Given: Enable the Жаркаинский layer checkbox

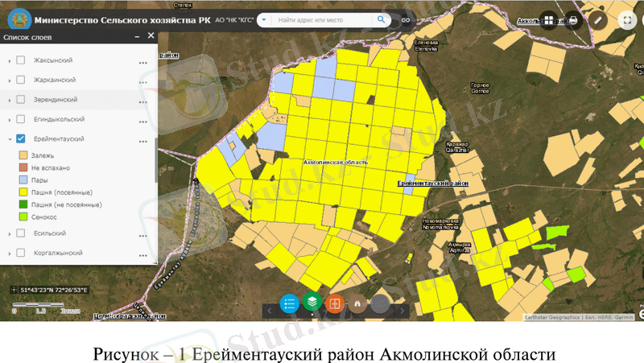Looking at the screenshot, I should pyautogui.click(x=21, y=80).
